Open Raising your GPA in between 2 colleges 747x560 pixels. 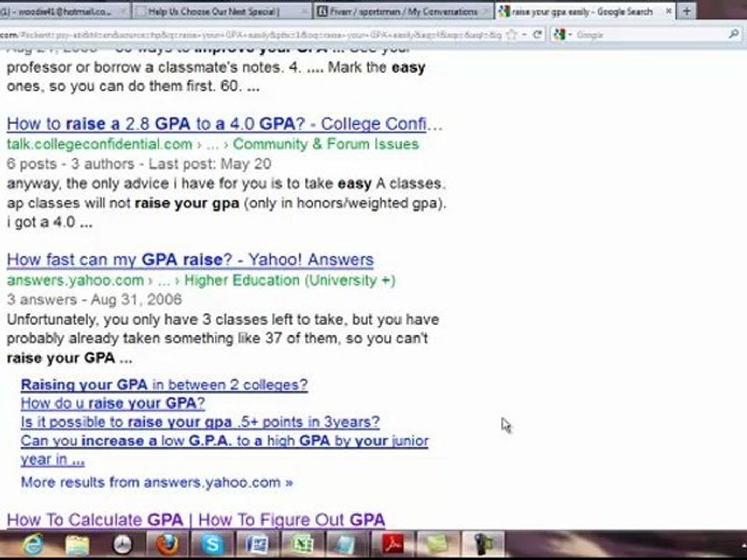(164, 385)
